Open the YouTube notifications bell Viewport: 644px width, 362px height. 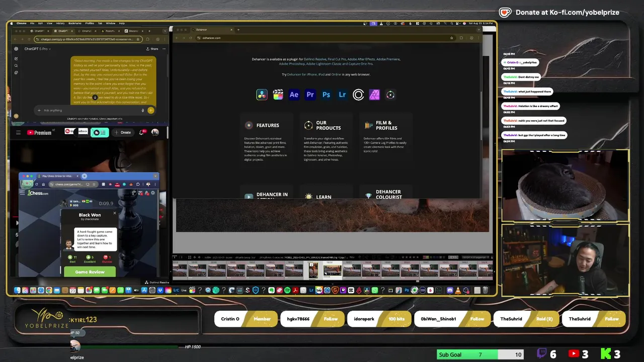142,132
